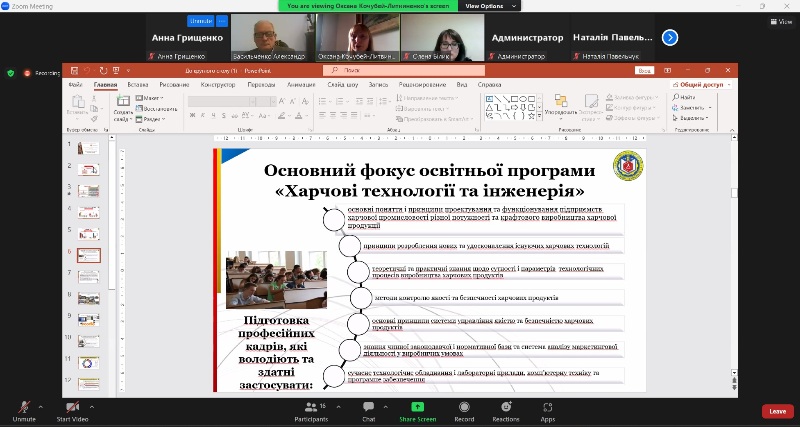Image resolution: width=800 pixels, height=427 pixels.
Task: Click the Unmute microphone icon
Action: click(x=24, y=407)
